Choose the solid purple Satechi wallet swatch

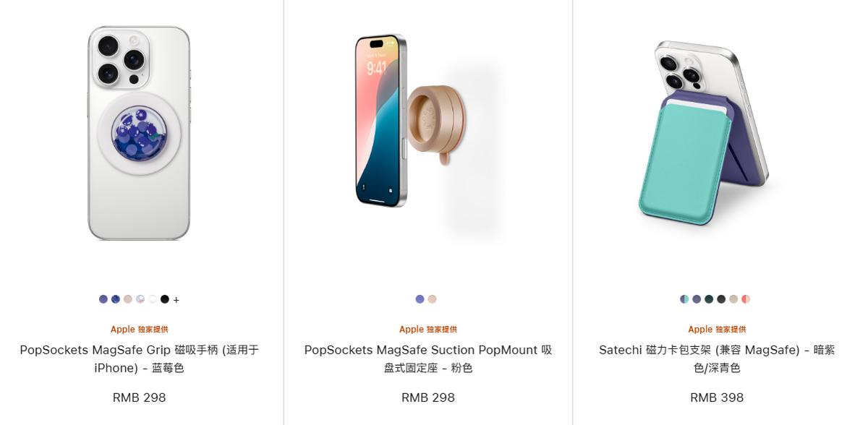697,299
